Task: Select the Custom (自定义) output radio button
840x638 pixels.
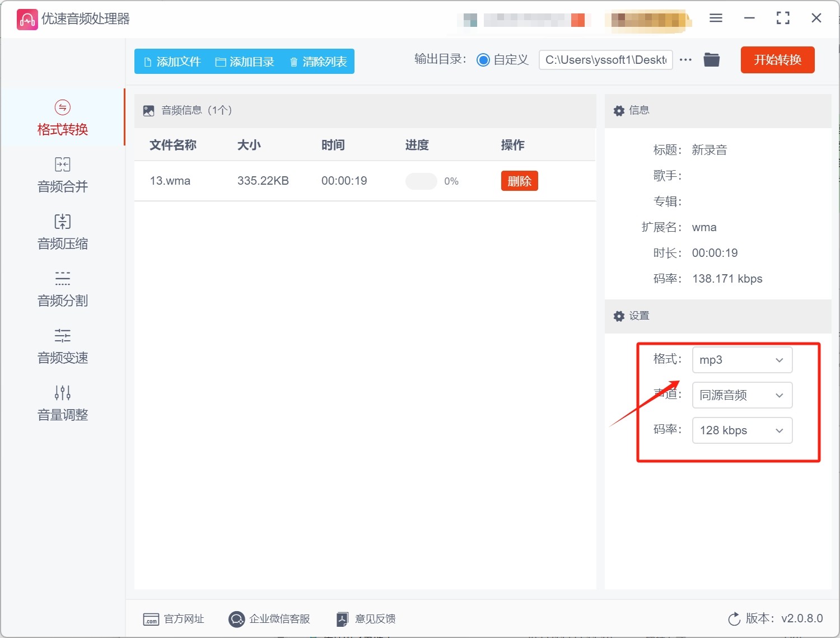Action: (x=483, y=60)
